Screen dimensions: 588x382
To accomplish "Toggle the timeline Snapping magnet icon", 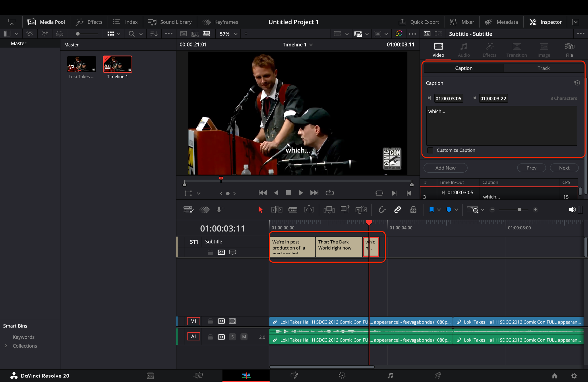I will tap(382, 210).
